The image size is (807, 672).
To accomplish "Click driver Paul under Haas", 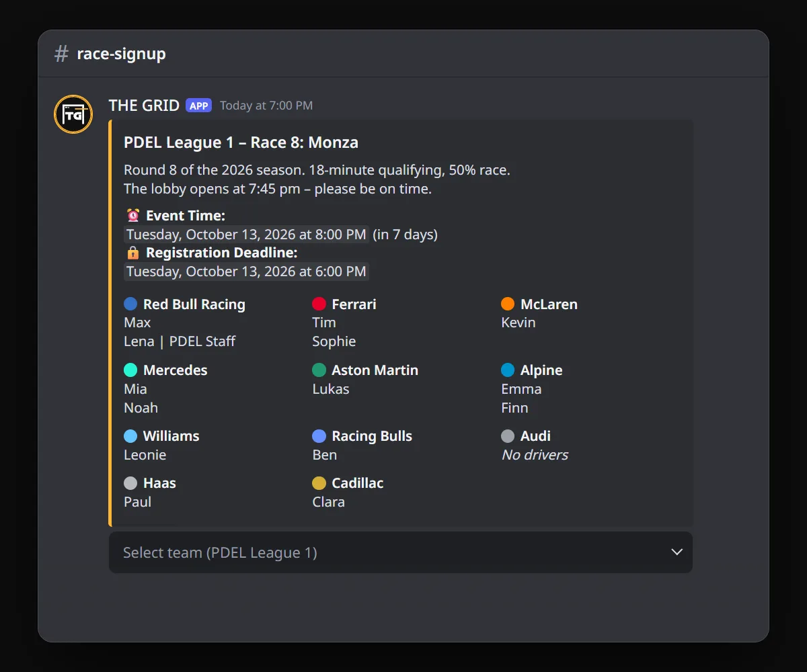I will coord(138,502).
